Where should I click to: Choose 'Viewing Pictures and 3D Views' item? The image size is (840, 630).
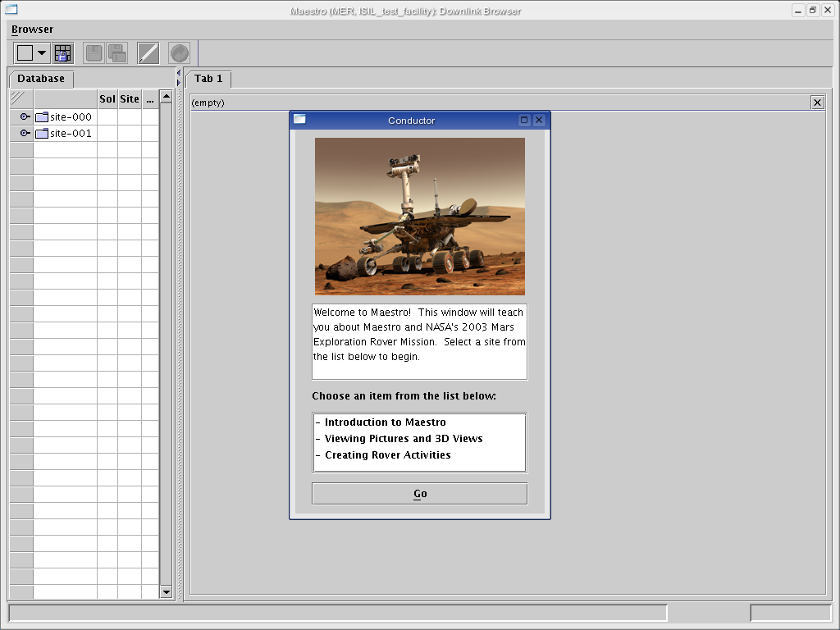point(403,439)
